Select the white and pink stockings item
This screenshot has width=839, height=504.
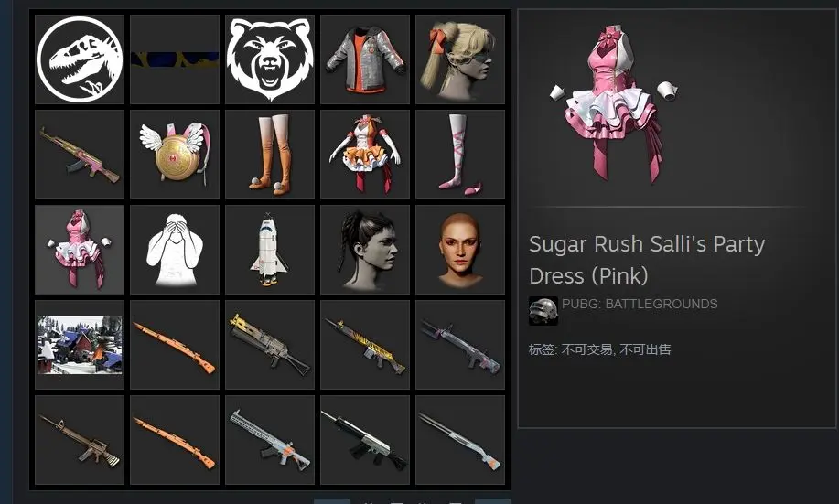click(x=460, y=155)
